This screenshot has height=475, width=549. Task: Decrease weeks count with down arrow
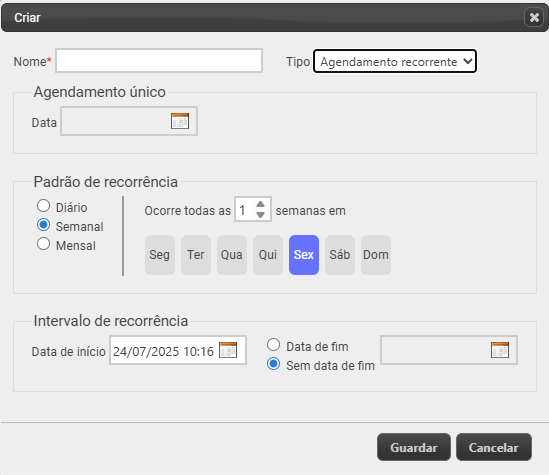pos(260,215)
